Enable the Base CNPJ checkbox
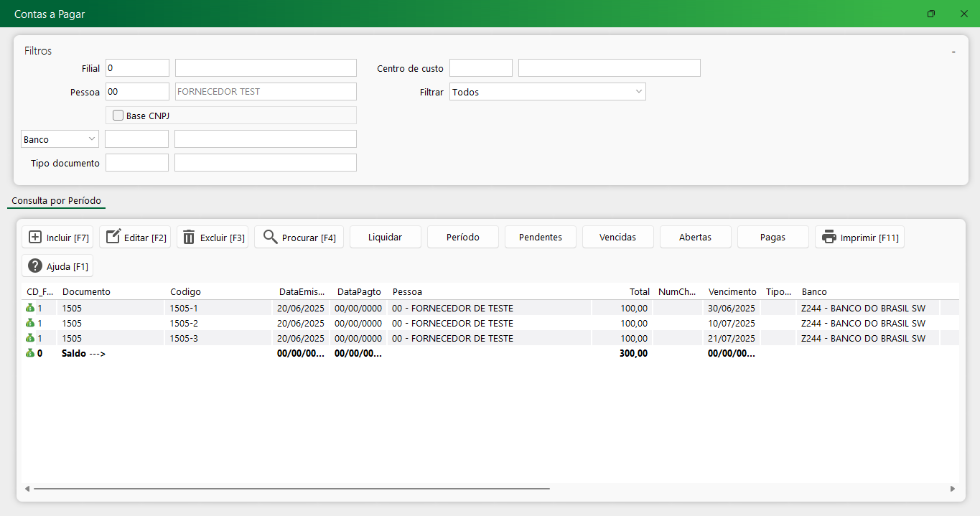 [x=118, y=116]
